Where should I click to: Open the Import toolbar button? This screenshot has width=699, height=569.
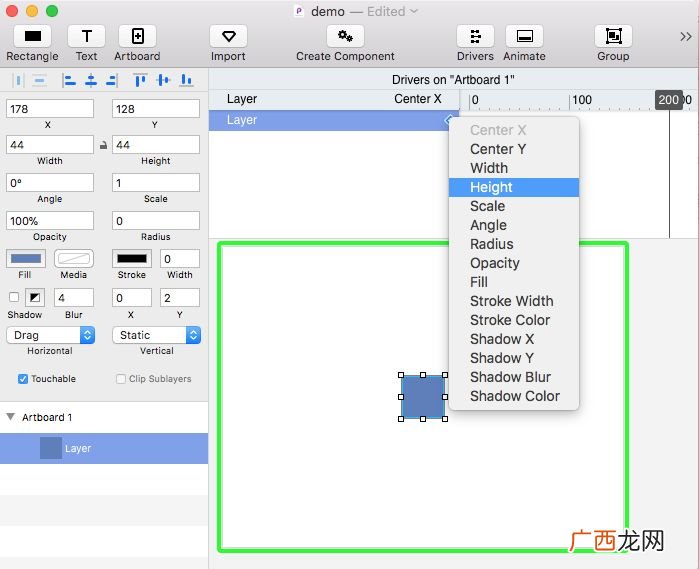click(x=228, y=36)
